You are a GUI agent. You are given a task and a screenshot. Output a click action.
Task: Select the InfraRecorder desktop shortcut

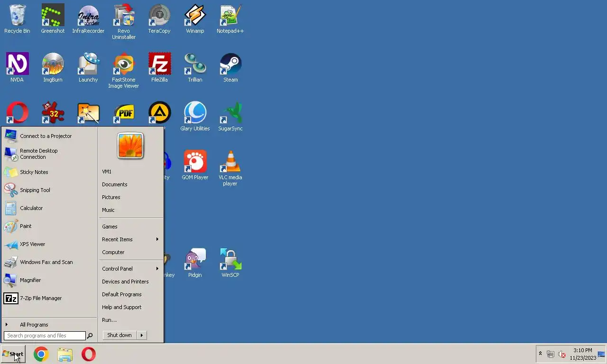(x=88, y=19)
